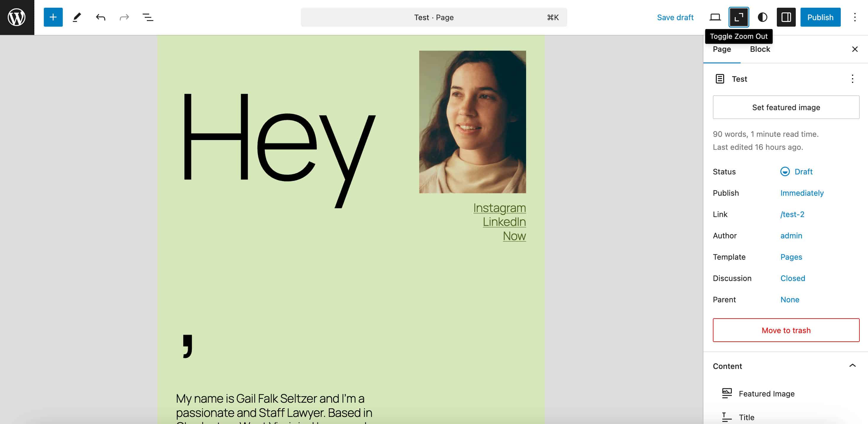Viewport: 868px width, 424px height.
Task: Select the pencil Tools icon
Action: [77, 17]
